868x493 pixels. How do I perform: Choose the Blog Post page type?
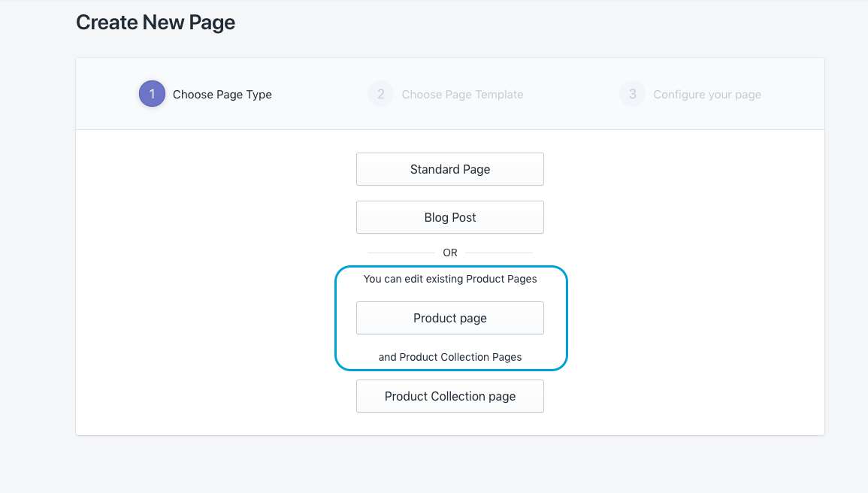click(450, 217)
